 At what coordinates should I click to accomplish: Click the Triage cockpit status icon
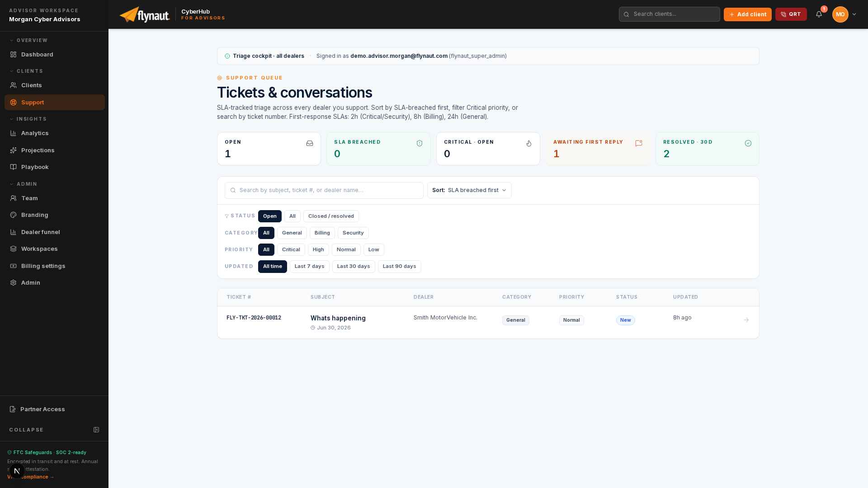(227, 56)
